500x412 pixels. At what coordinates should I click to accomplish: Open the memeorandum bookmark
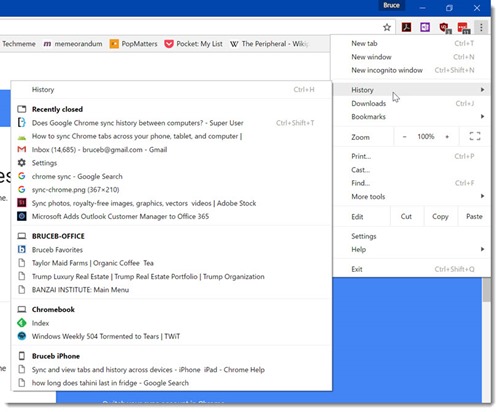[x=73, y=44]
